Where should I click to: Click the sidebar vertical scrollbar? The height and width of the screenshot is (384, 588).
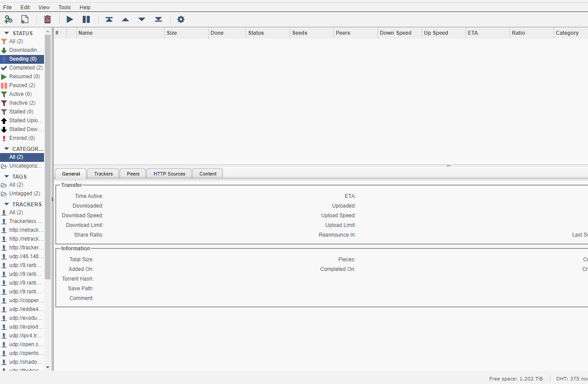(x=48, y=154)
